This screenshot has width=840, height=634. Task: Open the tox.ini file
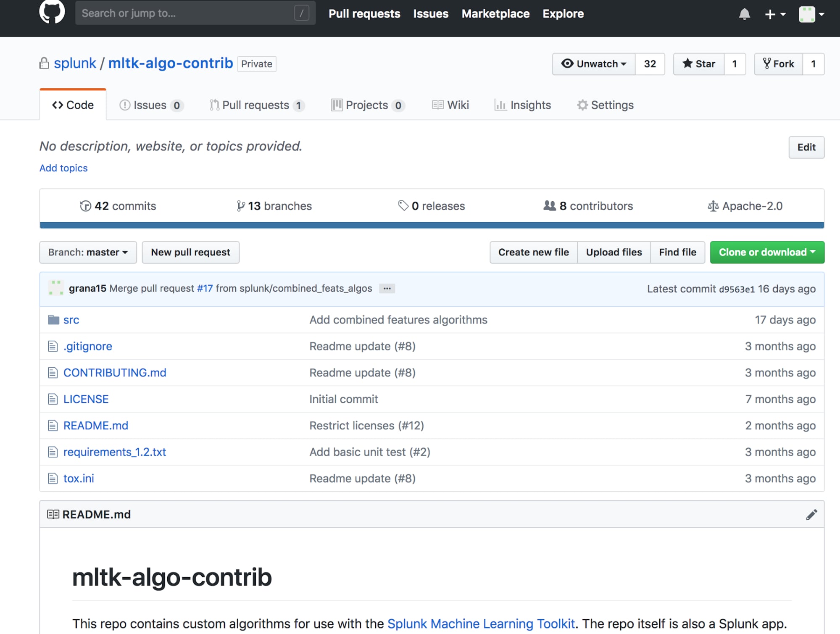pyautogui.click(x=79, y=479)
